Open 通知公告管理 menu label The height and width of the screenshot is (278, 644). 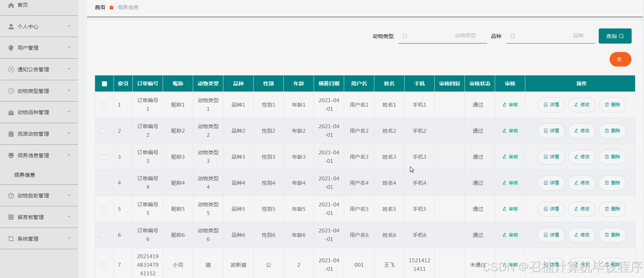point(33,70)
